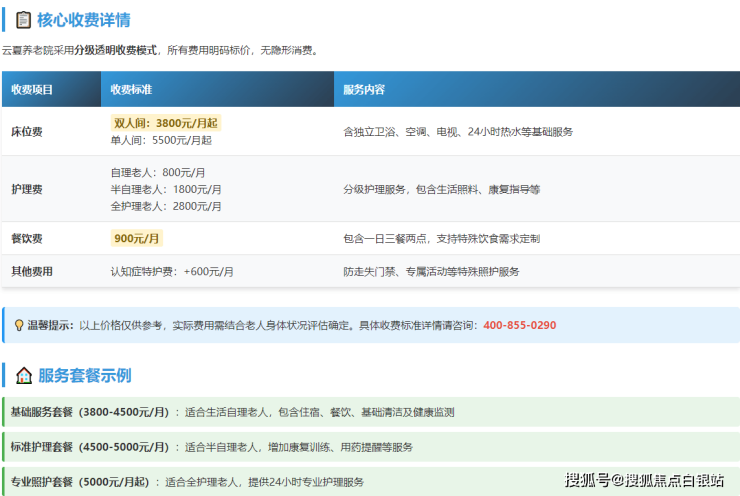Click the 餐饮费 row label

27,239
